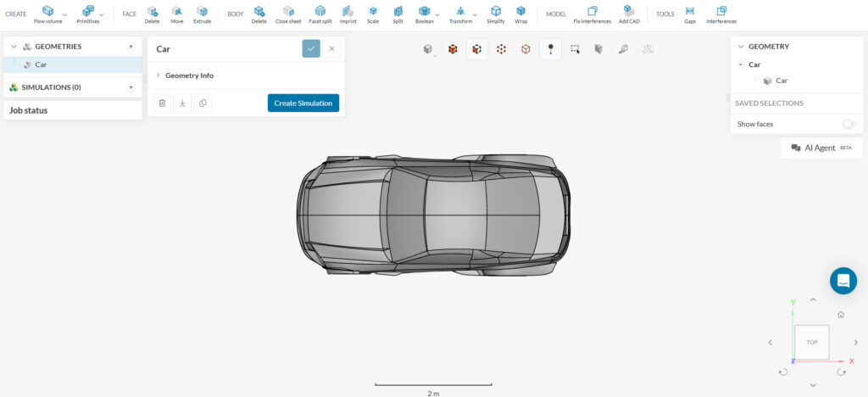
Task: Click the Face Delete tool
Action: click(x=153, y=14)
